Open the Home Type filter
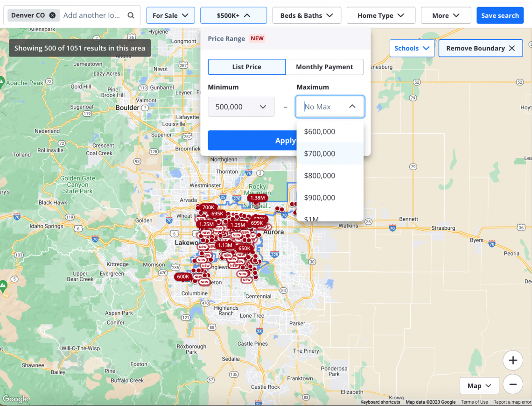Viewport: 532px width, 406px height. point(381,15)
